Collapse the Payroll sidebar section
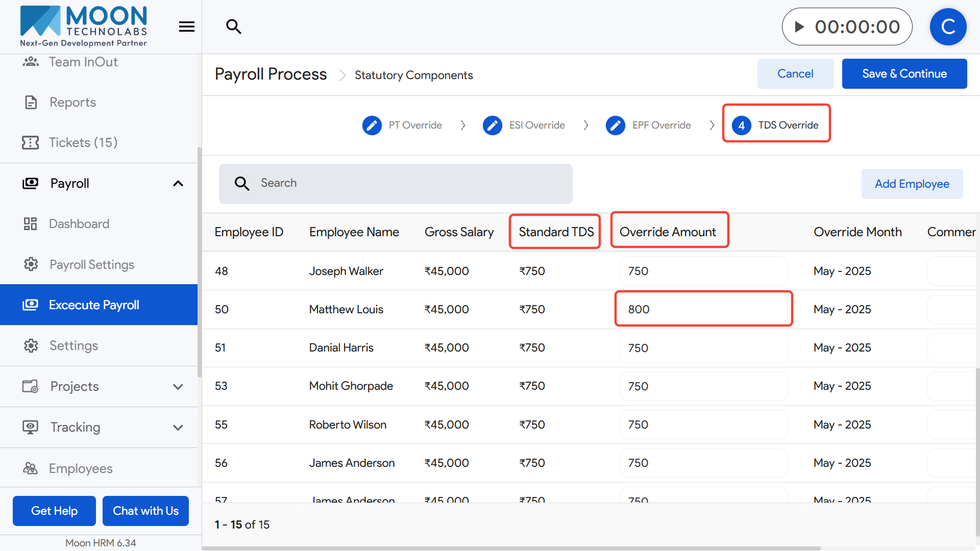Image resolution: width=980 pixels, height=551 pixels. tap(178, 184)
